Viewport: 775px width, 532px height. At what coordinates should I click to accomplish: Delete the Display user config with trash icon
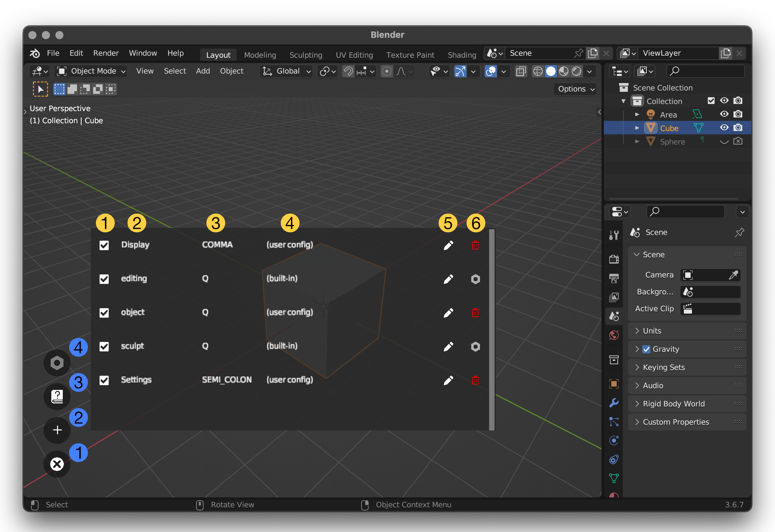pos(475,245)
